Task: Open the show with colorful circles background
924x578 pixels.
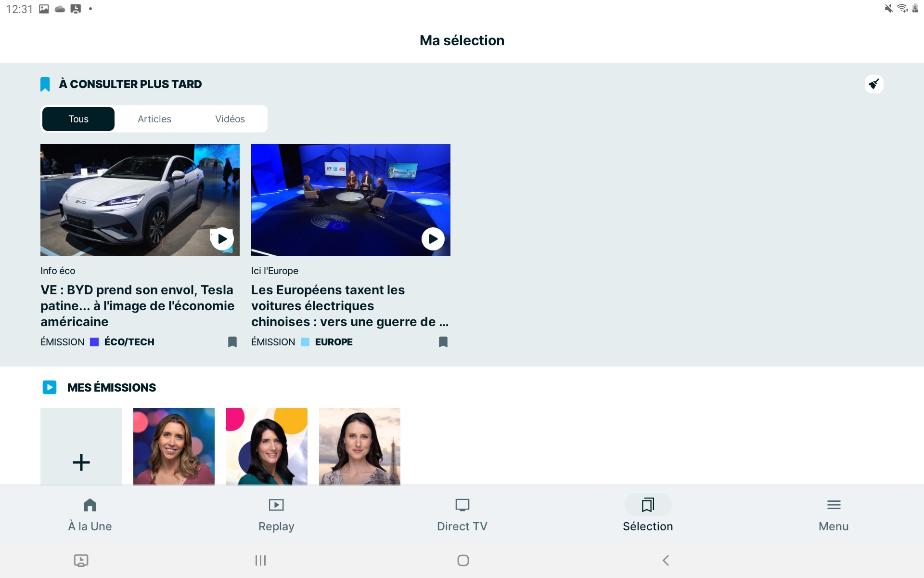Action: (x=267, y=447)
